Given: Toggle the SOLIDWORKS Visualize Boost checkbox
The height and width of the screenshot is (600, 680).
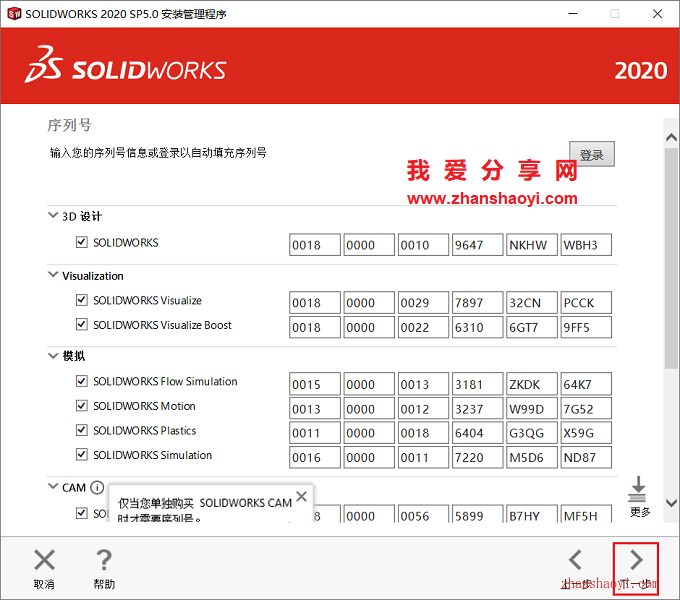Looking at the screenshot, I should (82, 324).
